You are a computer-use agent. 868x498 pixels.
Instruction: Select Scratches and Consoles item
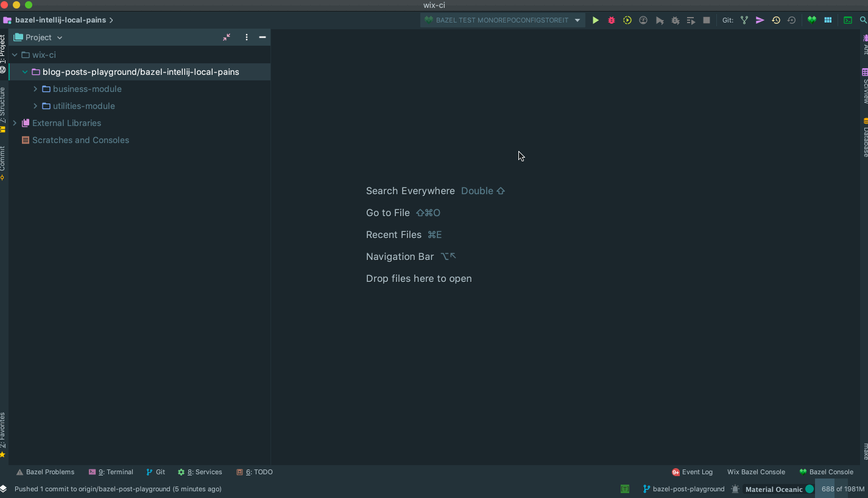[x=80, y=140]
